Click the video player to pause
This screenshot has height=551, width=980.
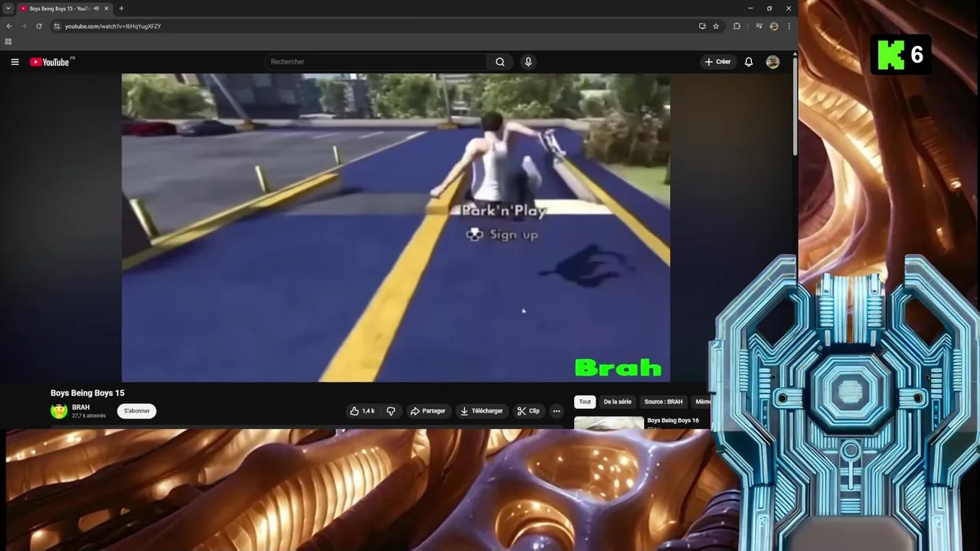tap(396, 227)
